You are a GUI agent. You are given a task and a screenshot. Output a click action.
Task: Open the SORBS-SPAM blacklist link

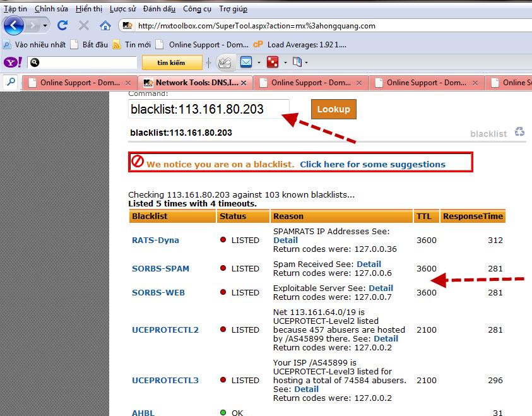pyautogui.click(x=160, y=269)
